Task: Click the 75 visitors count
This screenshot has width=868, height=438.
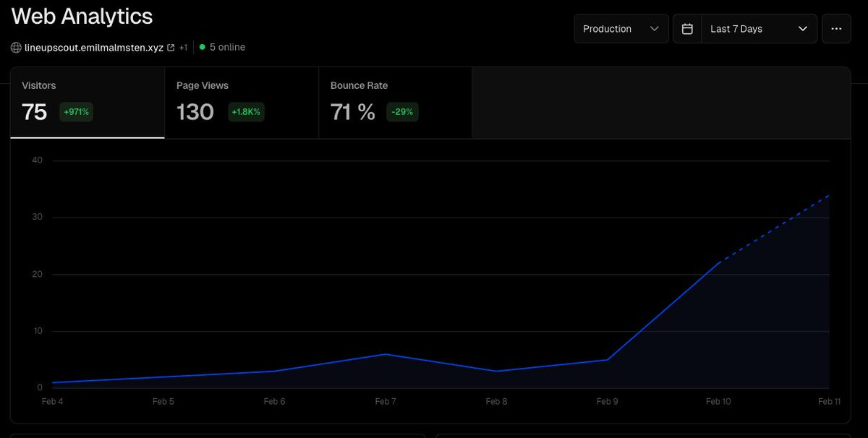Action: tap(35, 112)
